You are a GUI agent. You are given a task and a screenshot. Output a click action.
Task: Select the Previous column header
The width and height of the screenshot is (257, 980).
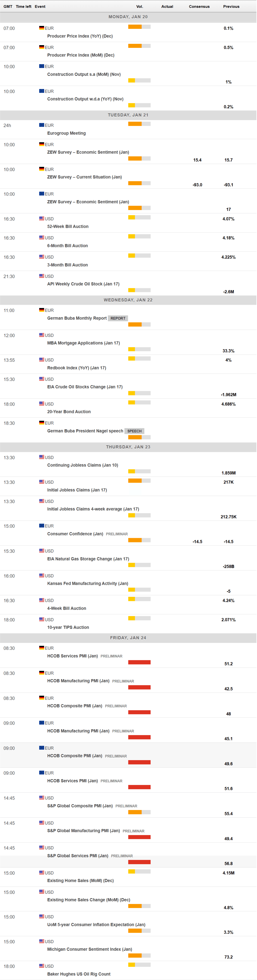(231, 6)
